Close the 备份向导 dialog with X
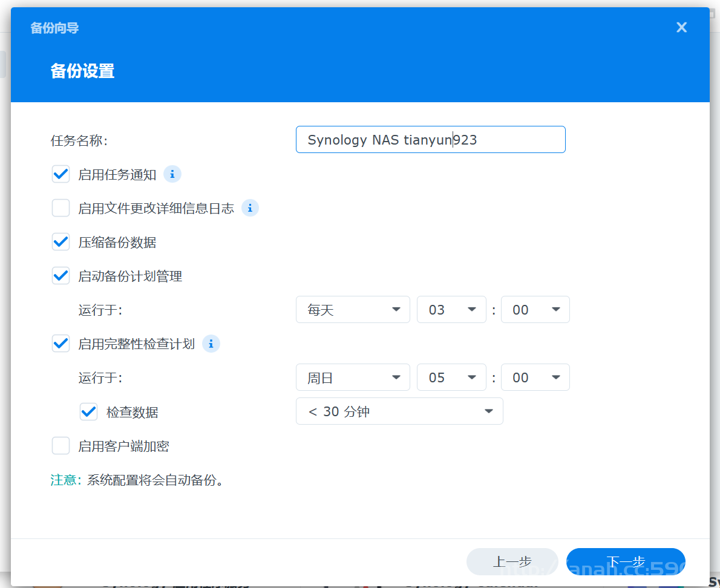Viewport: 720px width, 588px height. tap(681, 28)
